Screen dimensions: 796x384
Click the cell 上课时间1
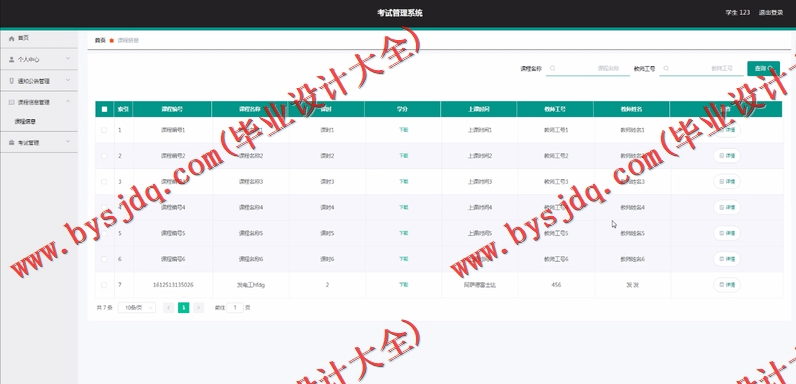(x=480, y=130)
